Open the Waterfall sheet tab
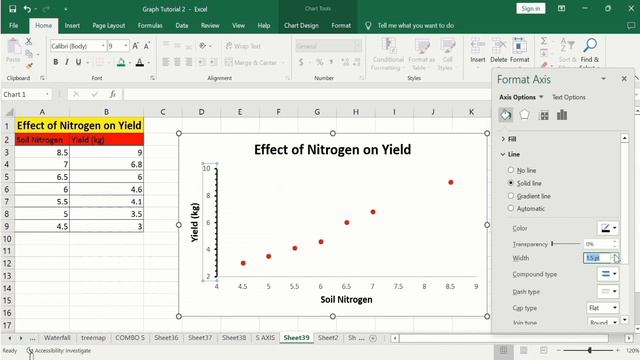Screen dimensions: 640x360 coord(57,338)
